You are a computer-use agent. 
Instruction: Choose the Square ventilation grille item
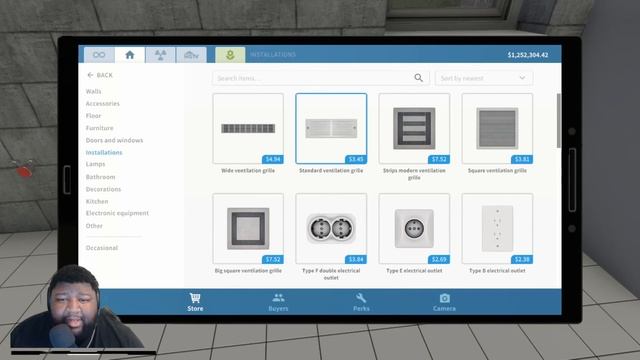[x=497, y=129]
